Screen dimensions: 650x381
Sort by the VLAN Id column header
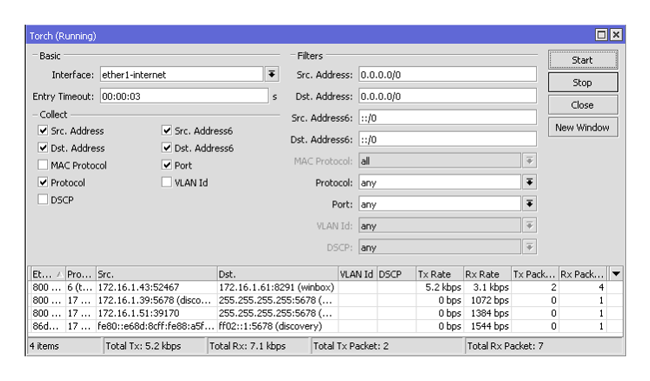click(x=357, y=274)
